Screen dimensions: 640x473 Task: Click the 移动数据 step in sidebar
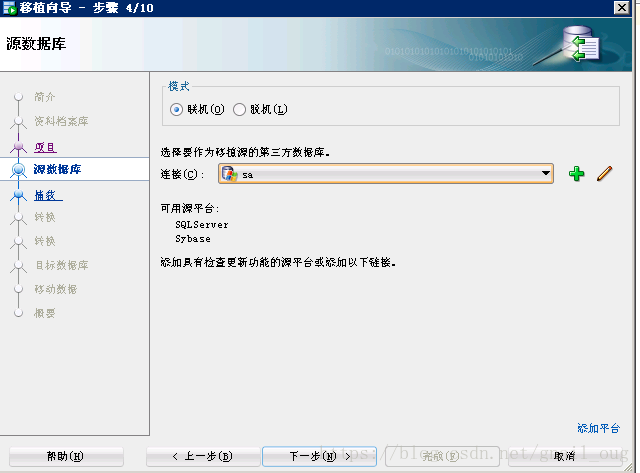coord(56,289)
